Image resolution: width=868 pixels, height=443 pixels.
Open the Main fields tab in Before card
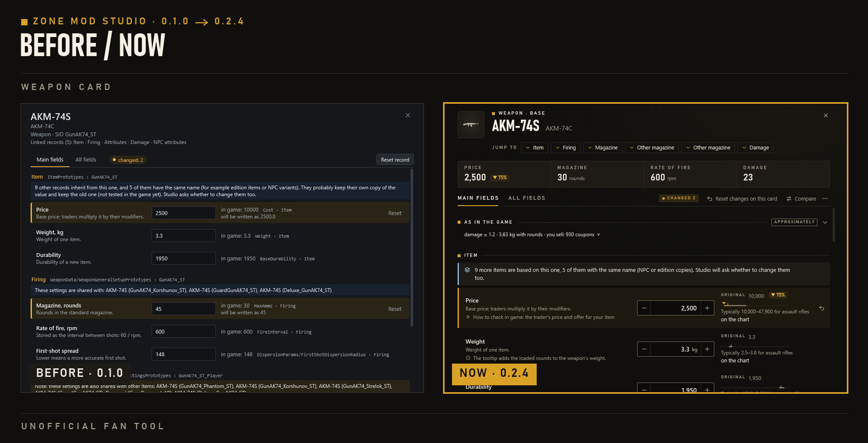pos(50,160)
